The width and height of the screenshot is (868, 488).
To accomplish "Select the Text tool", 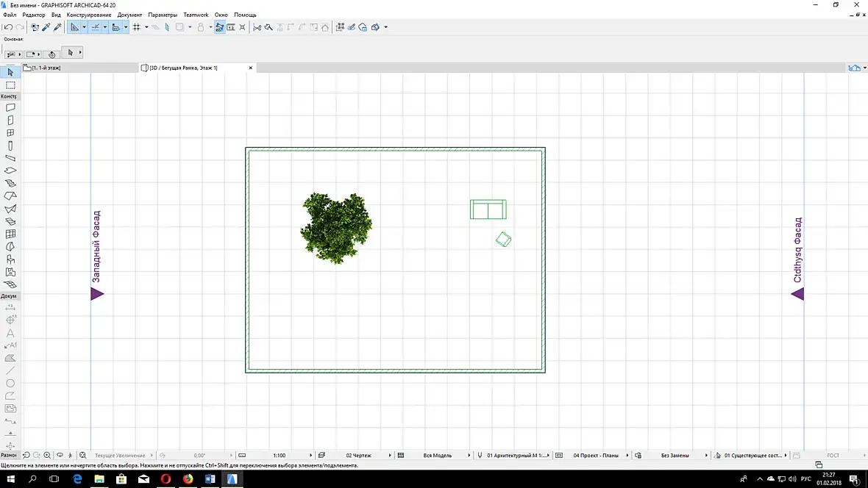I will 10,333.
